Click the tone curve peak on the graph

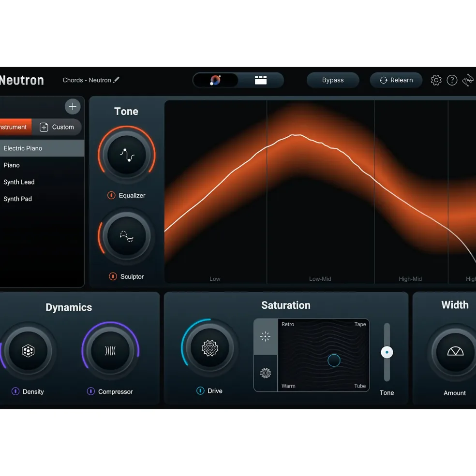[296, 134]
